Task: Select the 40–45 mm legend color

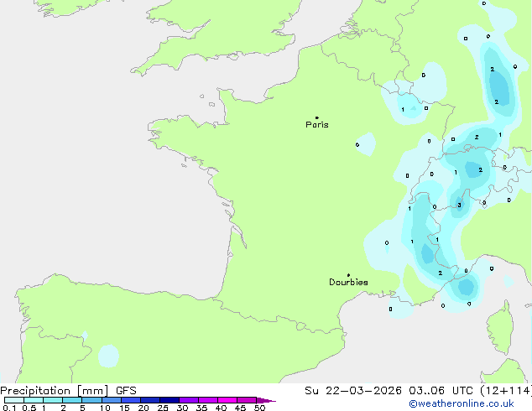Action: point(227,400)
